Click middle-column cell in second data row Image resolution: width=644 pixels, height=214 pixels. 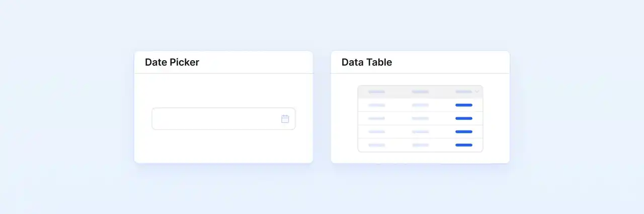point(420,119)
